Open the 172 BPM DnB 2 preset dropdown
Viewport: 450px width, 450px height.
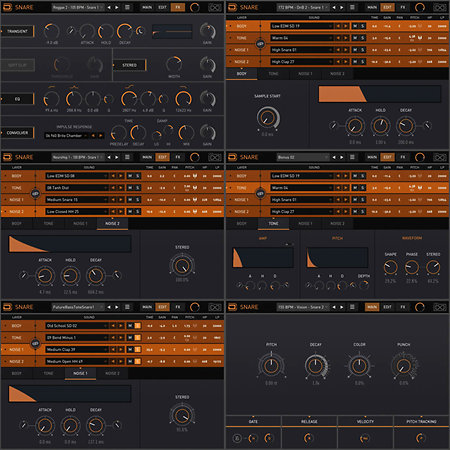[303, 7]
